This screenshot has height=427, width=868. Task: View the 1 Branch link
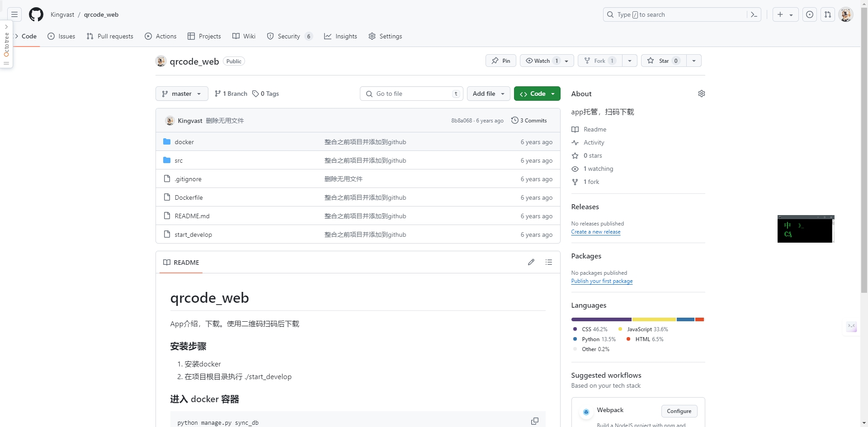231,94
